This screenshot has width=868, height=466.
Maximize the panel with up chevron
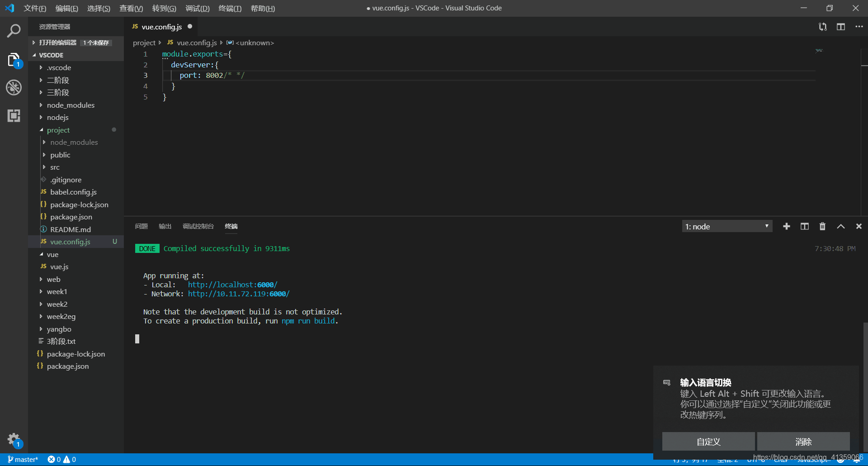(x=841, y=226)
